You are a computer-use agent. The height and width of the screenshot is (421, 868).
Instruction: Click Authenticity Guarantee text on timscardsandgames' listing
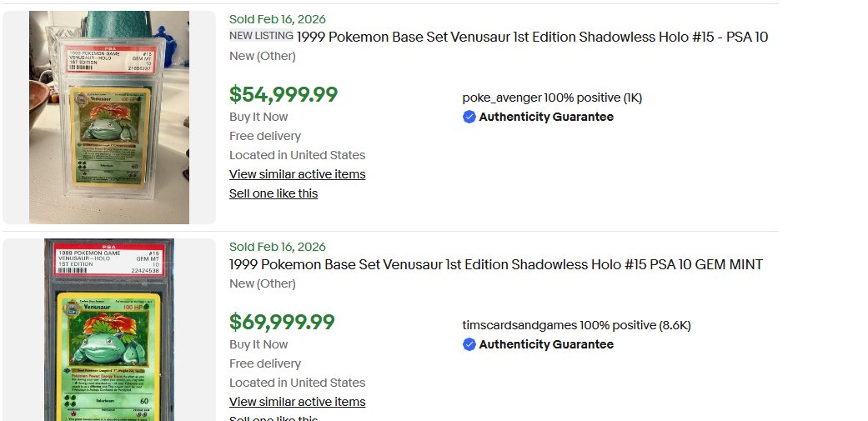[x=546, y=345]
